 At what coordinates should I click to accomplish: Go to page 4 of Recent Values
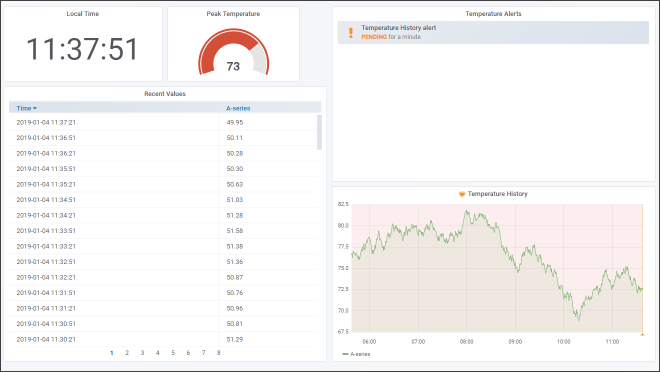157,353
